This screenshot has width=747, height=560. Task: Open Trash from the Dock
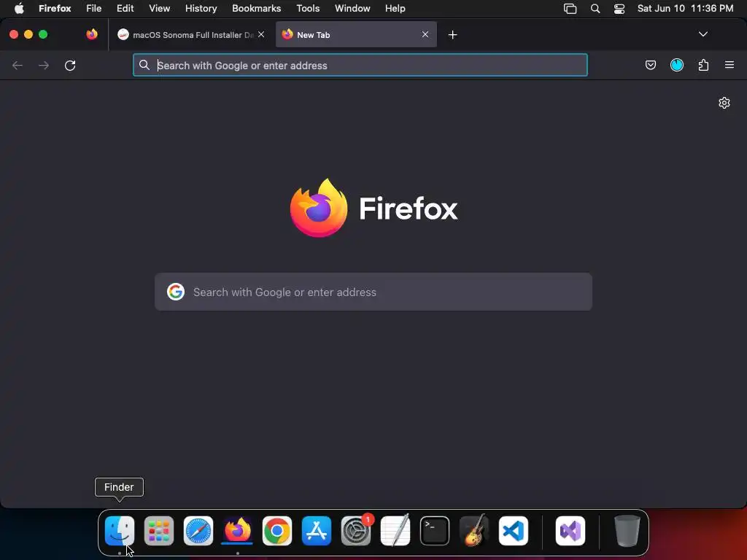[627, 531]
